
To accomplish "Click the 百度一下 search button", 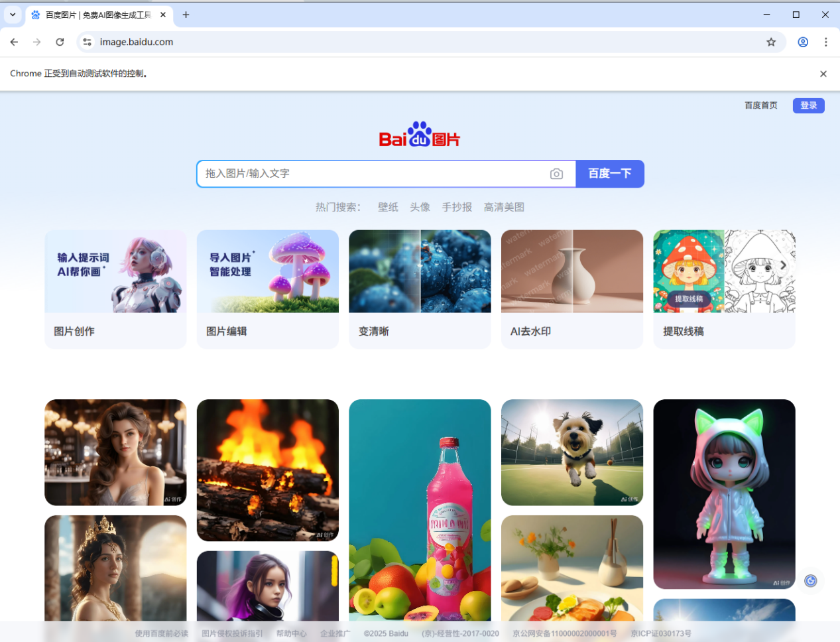I will (x=610, y=174).
